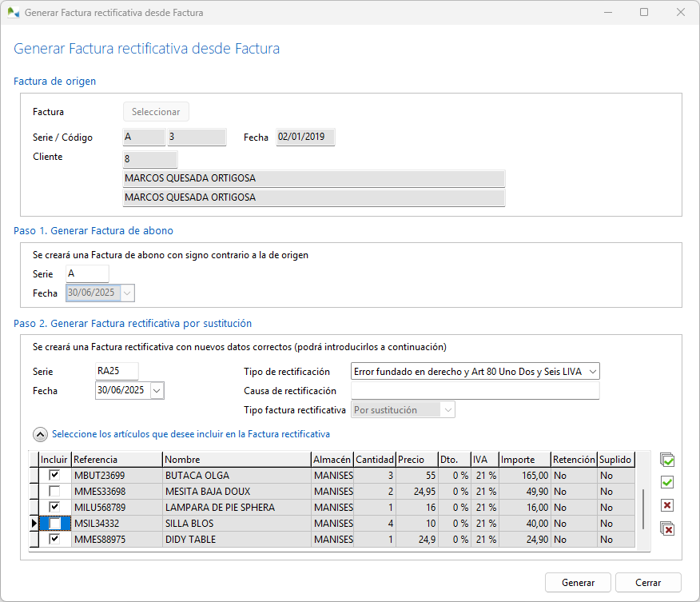Click the Paso 2 Serie field RA25
Viewport: 700px width, 602px height.
point(117,371)
